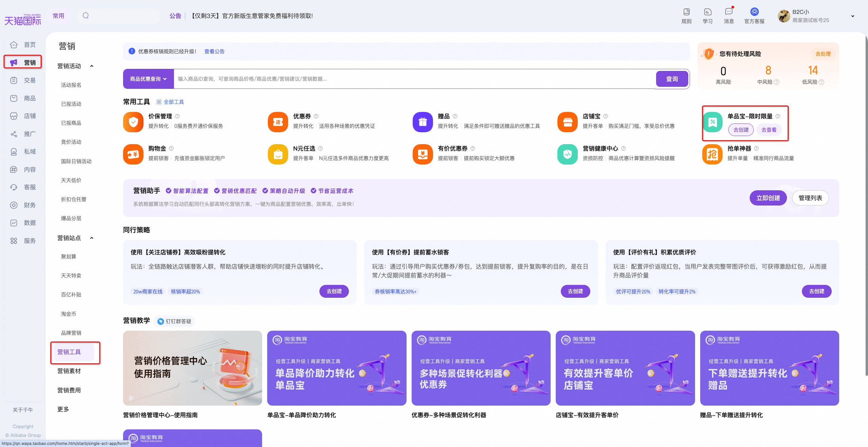Open 单品宝-限时限量 tool icon

pos(712,122)
